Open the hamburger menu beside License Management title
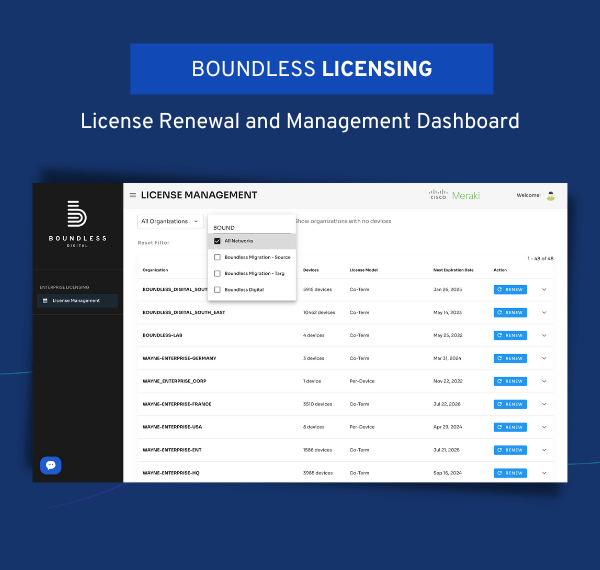Screen dimensions: 600x570 [x=133, y=195]
